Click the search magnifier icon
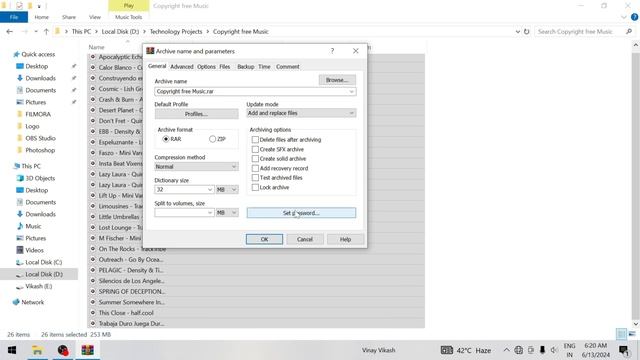Image resolution: width=640 pixels, height=360 pixels. click(x=629, y=31)
